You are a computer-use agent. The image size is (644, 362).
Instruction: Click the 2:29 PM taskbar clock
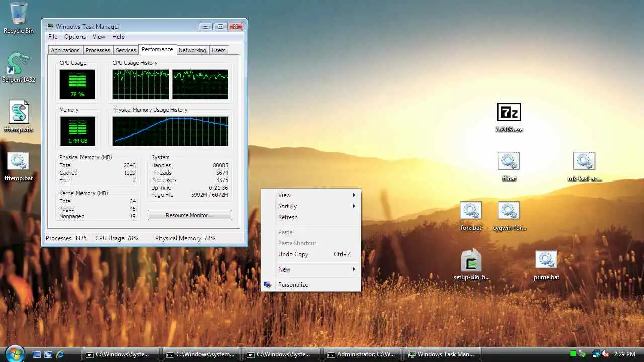(624, 354)
